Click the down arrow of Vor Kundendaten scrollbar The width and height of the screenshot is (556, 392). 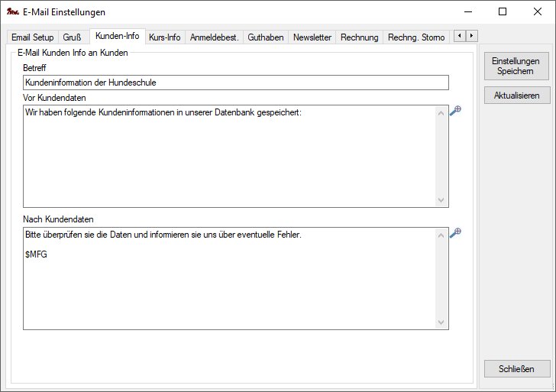click(441, 199)
